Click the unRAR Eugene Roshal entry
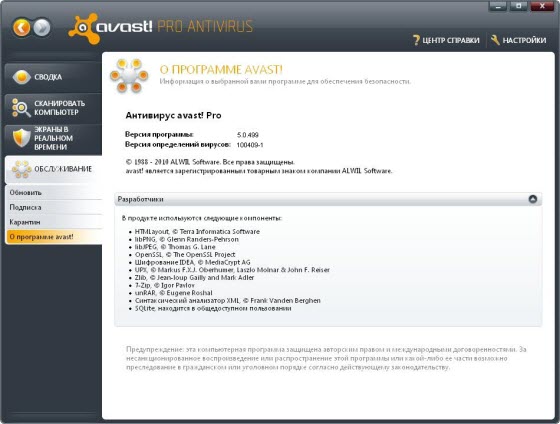Viewport: 560px width, 424px height. [x=174, y=293]
